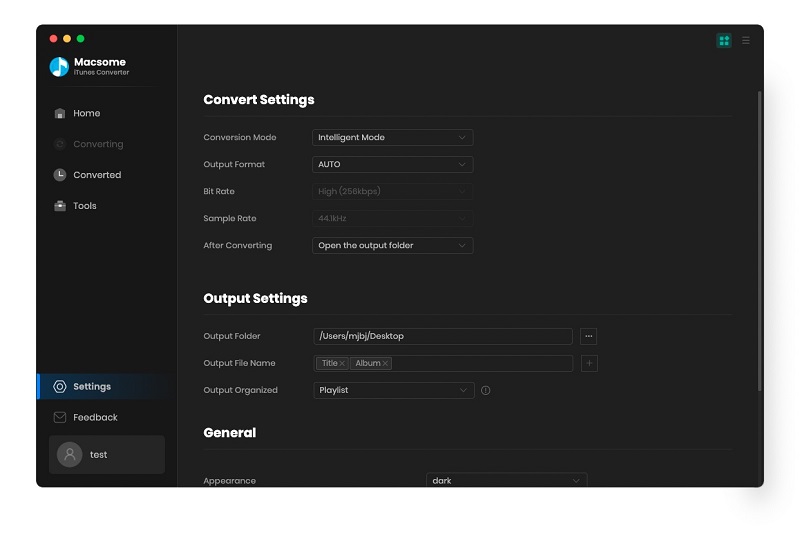This screenshot has height=535, width=800.
Task: Click the Settings gear ring icon
Action: [x=60, y=387]
